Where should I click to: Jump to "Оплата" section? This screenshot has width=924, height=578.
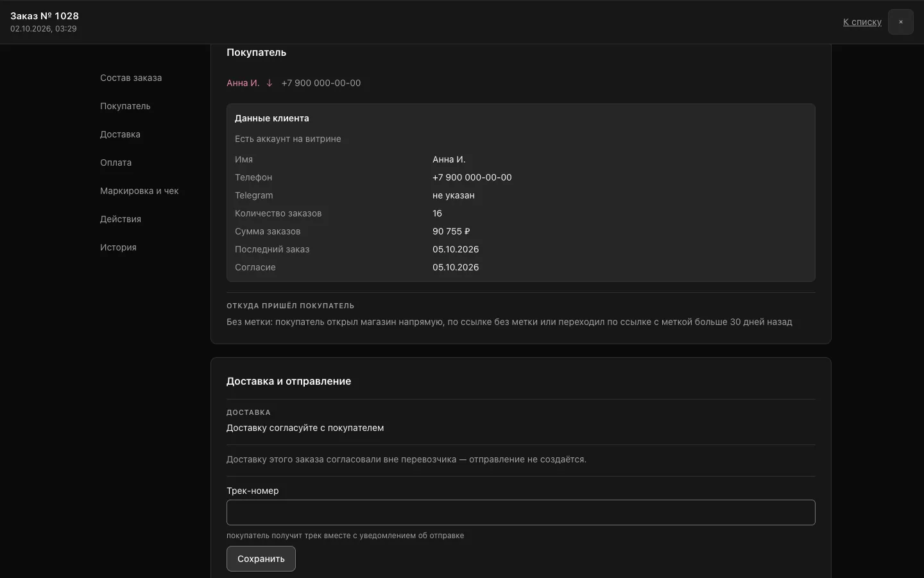pyautogui.click(x=116, y=162)
